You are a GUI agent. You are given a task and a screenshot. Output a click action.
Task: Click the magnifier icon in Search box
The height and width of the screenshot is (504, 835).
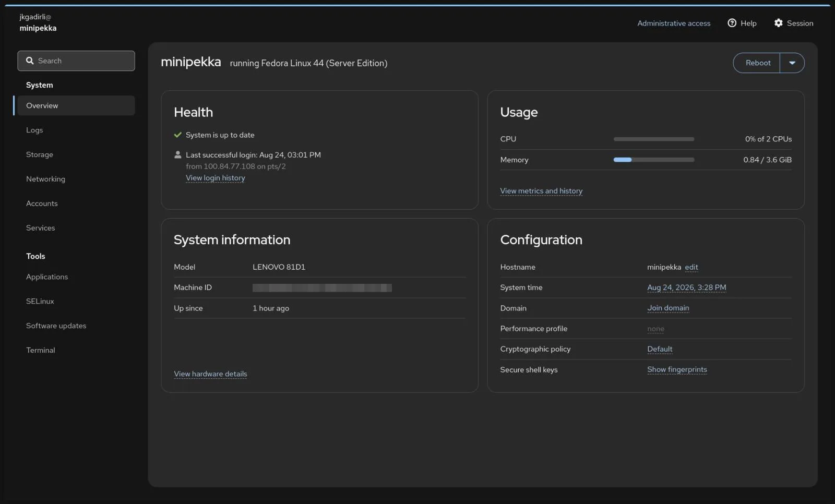(30, 61)
